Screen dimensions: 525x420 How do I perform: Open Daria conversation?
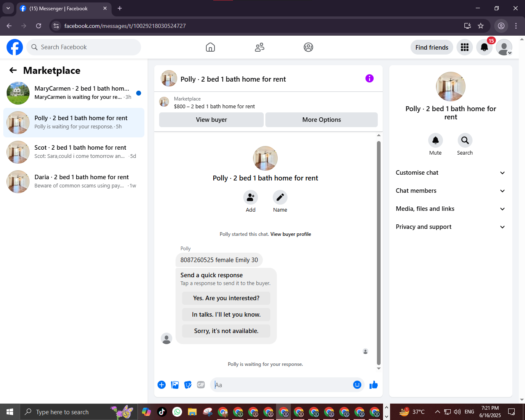pos(74,182)
